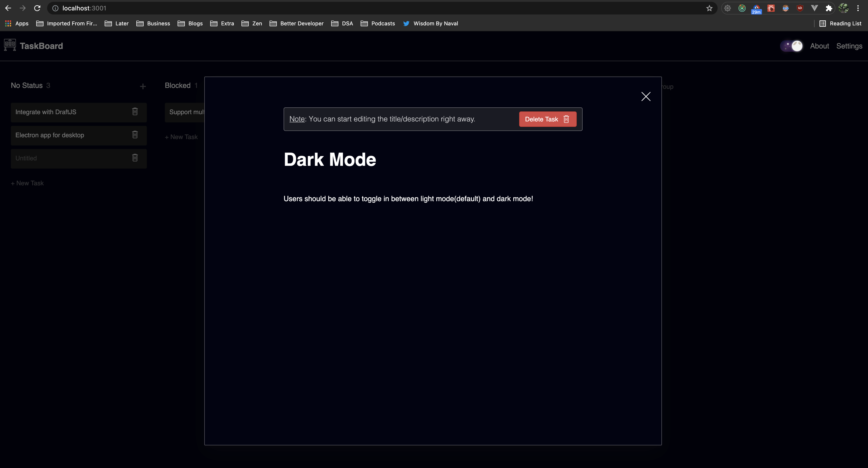Open the browser Extensions puzzle icon
This screenshot has width=868, height=468.
point(829,8)
